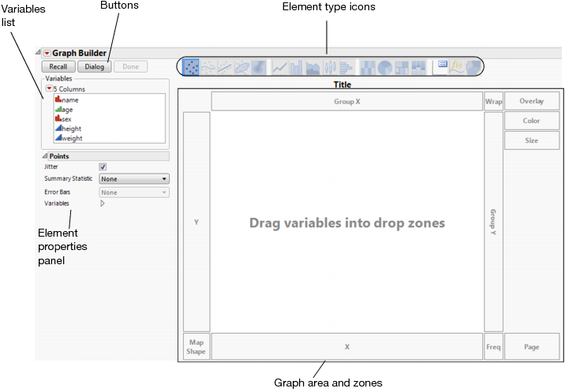Select the name column in variables list

110,100
